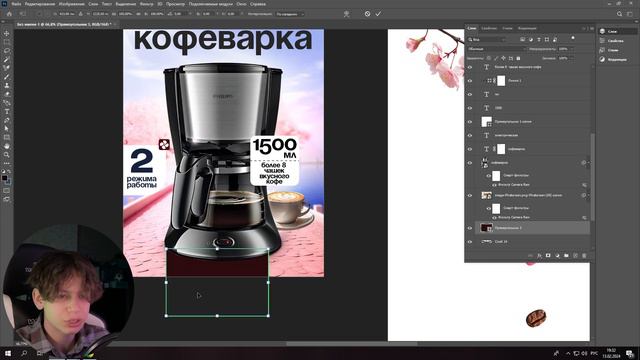Select the Horizontal Type tool in toolbar
This screenshot has width=640, height=360.
[7, 111]
